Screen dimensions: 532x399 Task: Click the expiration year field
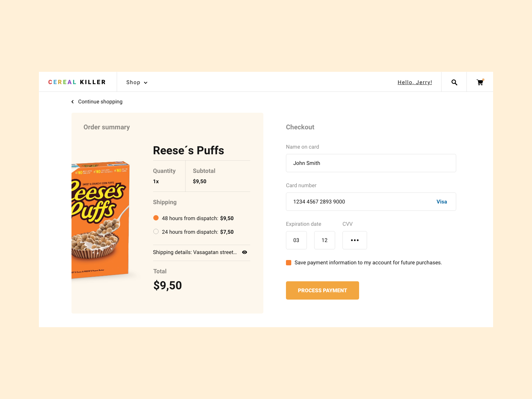325,240
